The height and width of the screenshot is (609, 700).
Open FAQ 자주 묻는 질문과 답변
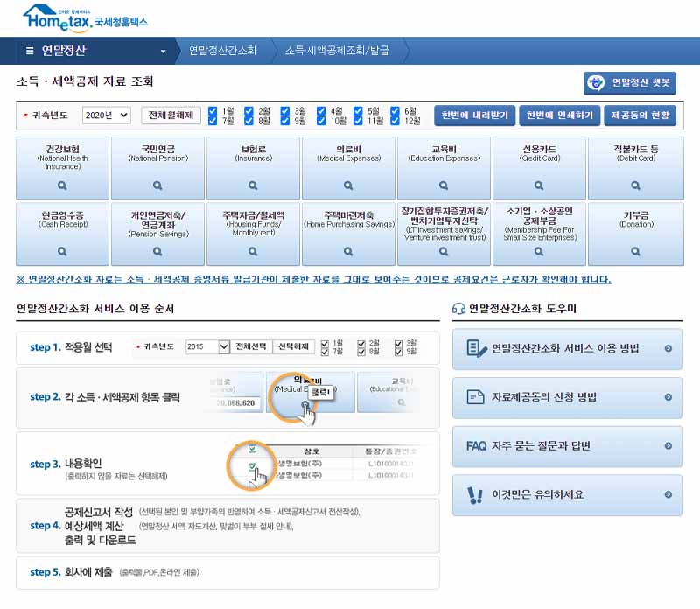pos(567,446)
